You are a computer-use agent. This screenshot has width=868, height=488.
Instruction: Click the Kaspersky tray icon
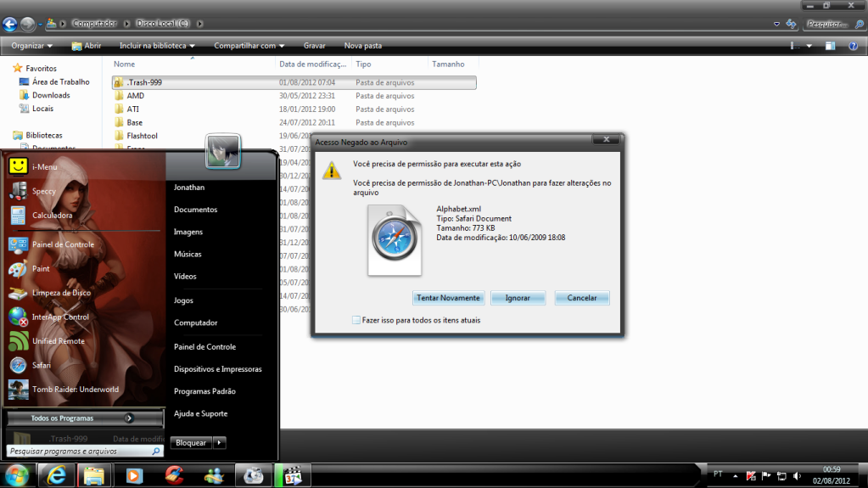coord(751,476)
